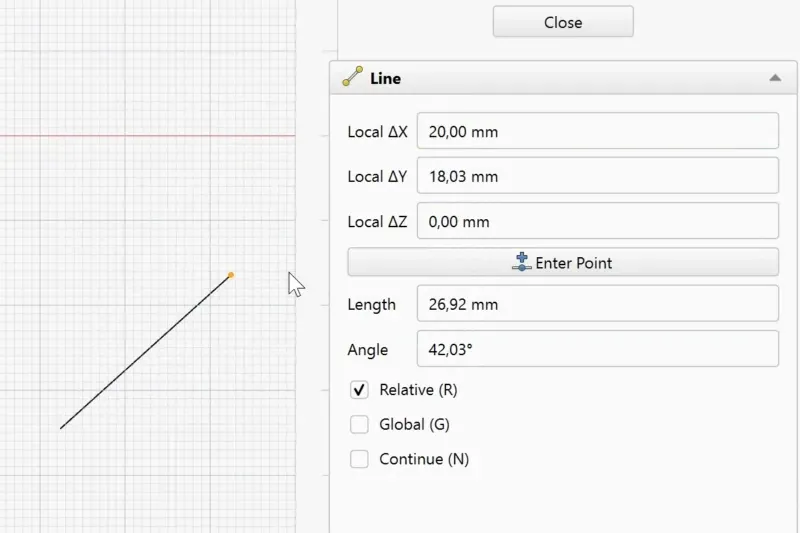This screenshot has width=800, height=533.
Task: Click the Local ΔX label
Action: 378,132
